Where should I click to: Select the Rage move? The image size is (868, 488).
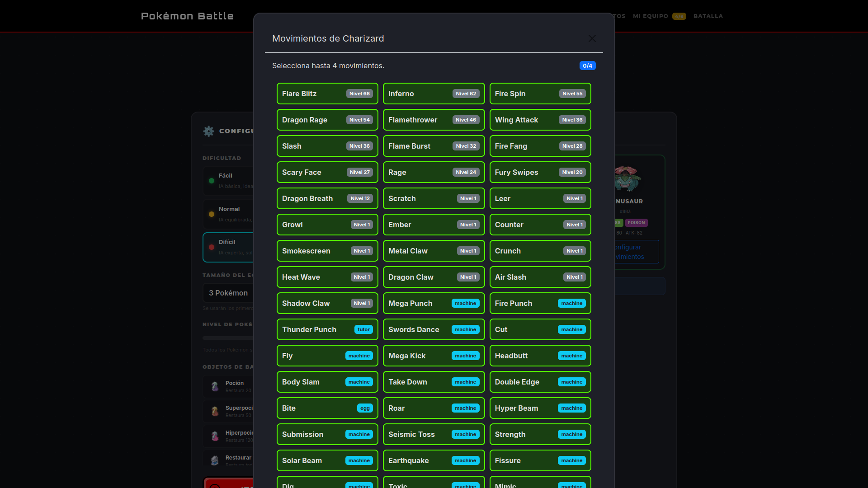point(434,172)
